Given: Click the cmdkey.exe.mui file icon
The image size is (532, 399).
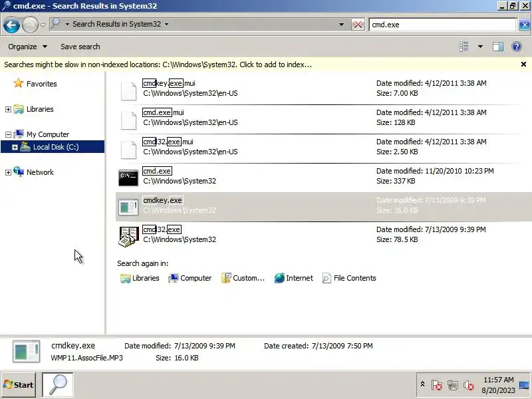Looking at the screenshot, I should [128, 91].
